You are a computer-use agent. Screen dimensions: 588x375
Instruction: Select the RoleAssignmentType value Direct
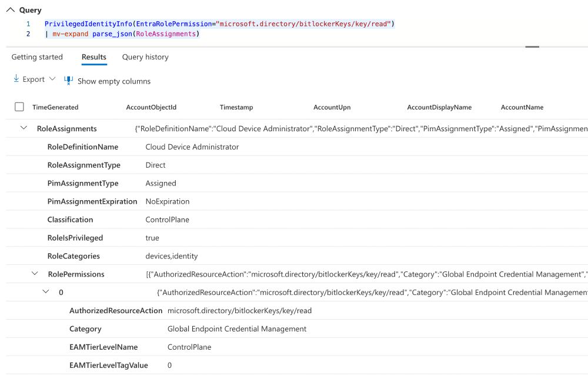pos(155,165)
